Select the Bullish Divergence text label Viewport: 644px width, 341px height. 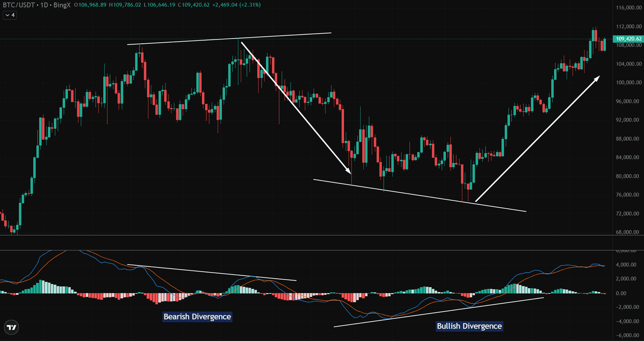click(469, 326)
